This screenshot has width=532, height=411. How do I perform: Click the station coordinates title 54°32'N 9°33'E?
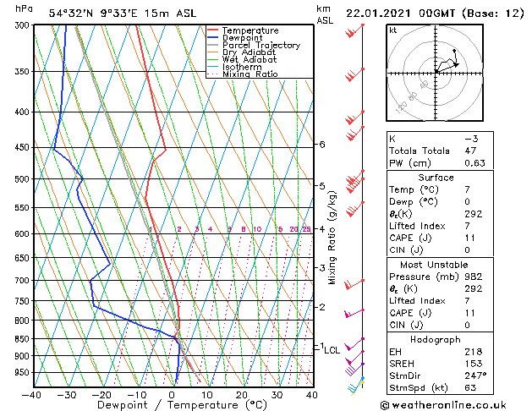[x=93, y=14]
